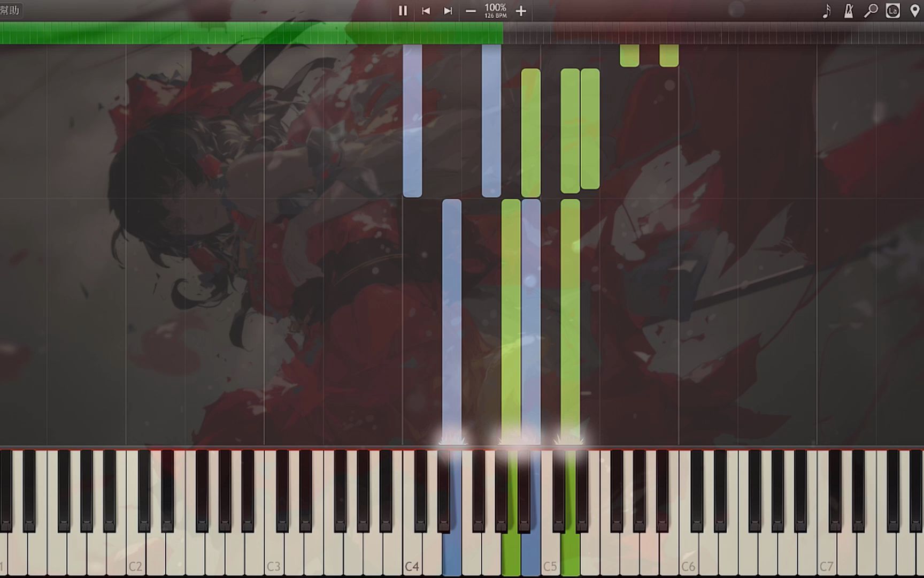Click the 100% 126 BPM speed readout
The width and height of the screenshot is (924, 578).
pos(495,10)
